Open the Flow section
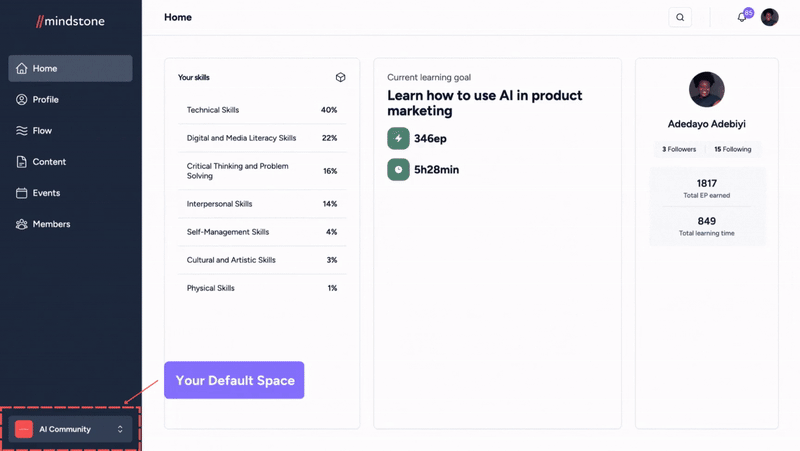This screenshot has height=451, width=800. [70, 131]
